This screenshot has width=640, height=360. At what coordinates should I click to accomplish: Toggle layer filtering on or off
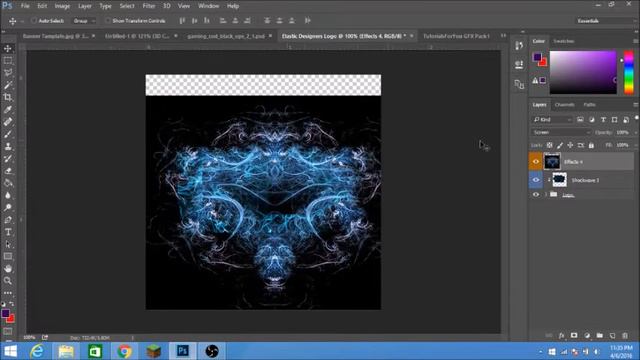point(636,118)
